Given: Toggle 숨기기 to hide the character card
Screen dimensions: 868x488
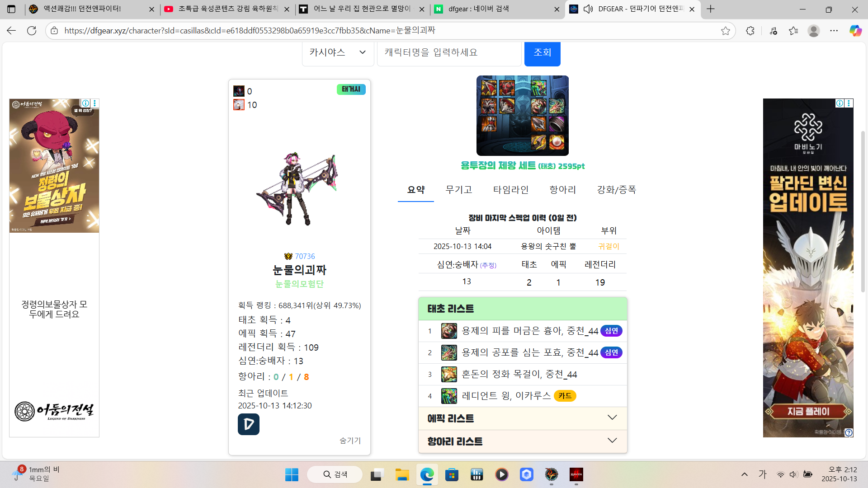Looking at the screenshot, I should (350, 441).
